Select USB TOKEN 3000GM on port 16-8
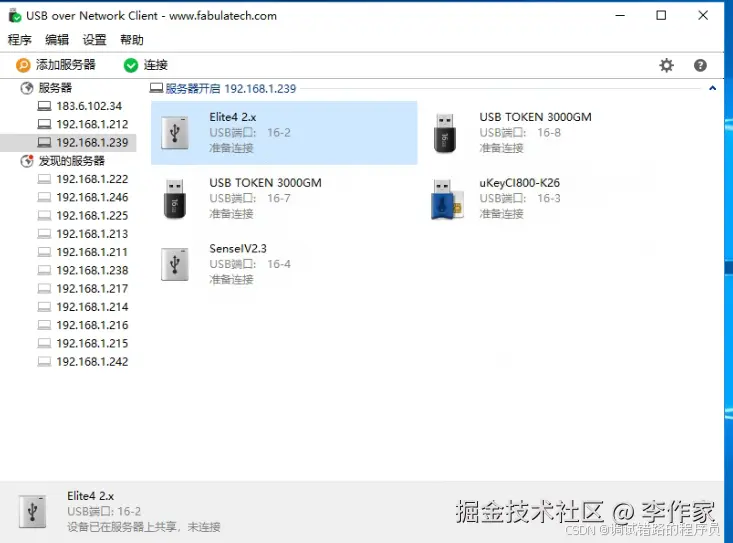733x543 pixels. [535, 117]
